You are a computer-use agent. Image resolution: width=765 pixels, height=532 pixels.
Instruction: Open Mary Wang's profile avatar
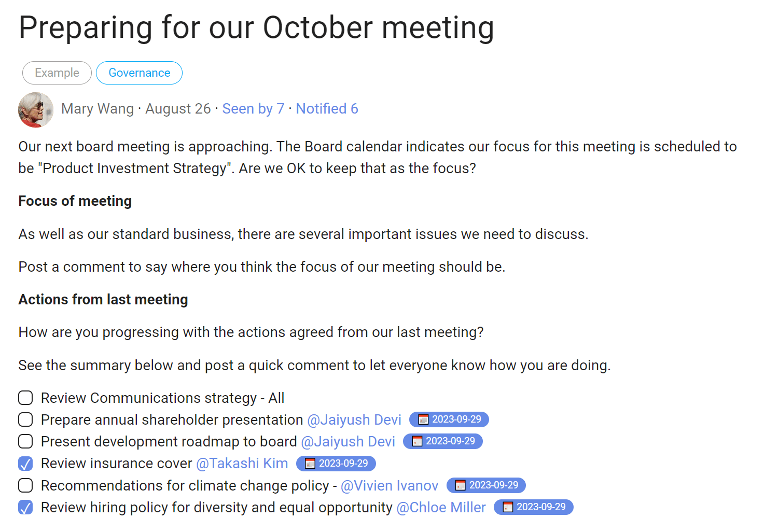(36, 110)
